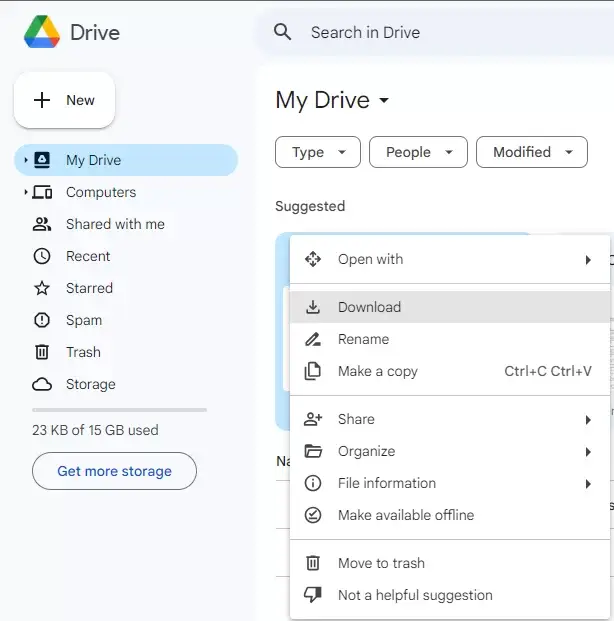Screen dimensions: 614x621
Task: Click the offline checkmark circle icon
Action: (313, 515)
